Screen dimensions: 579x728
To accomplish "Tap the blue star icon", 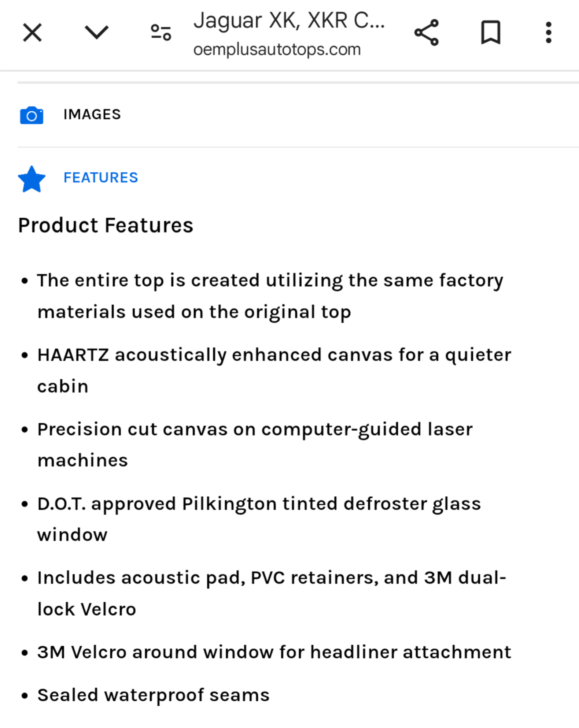I will [32, 179].
